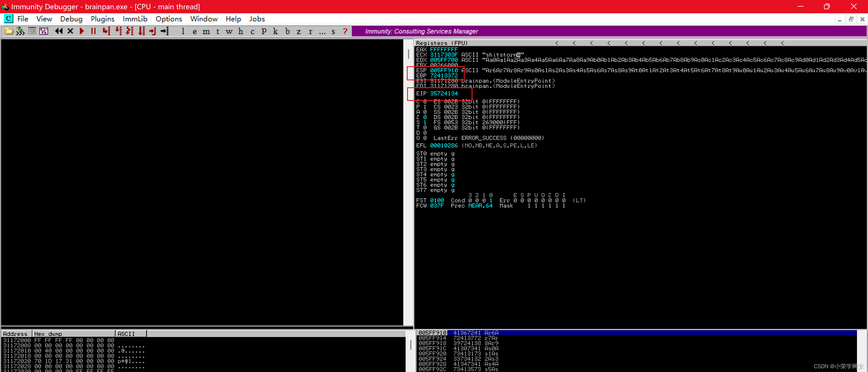Open the PyCommands list icon
The image size is (868, 372).
coord(32,31)
